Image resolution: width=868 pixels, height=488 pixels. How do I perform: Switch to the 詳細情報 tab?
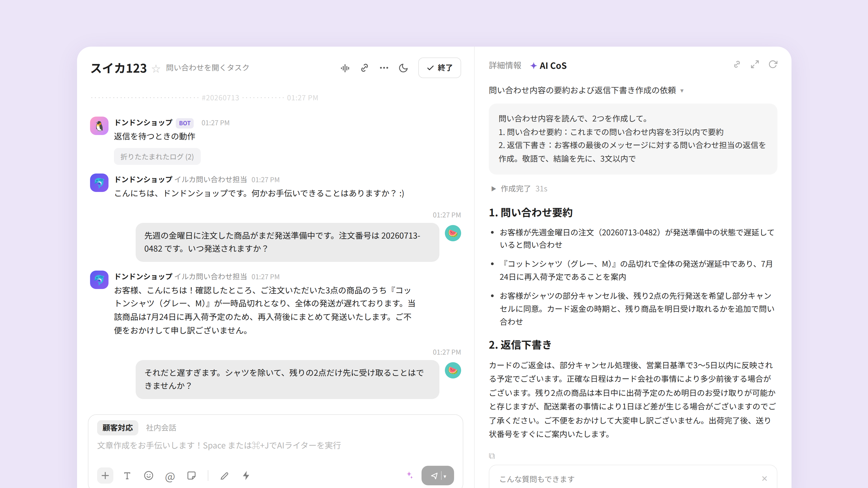pos(505,66)
